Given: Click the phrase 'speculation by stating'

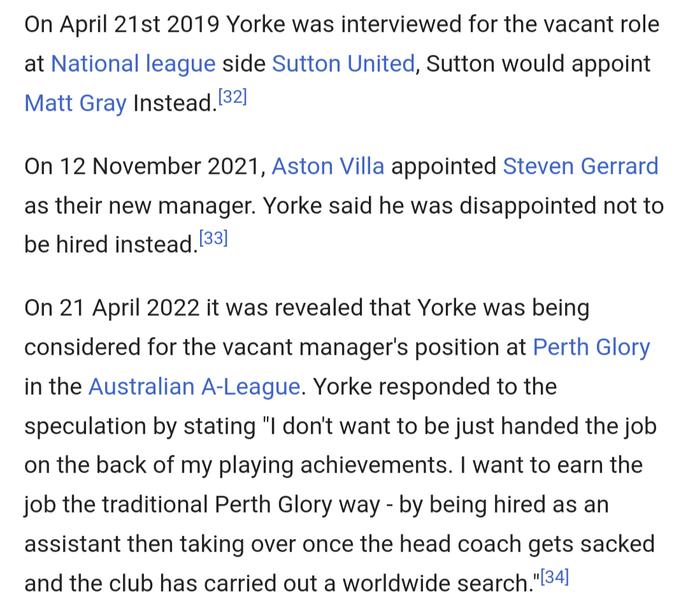Looking at the screenshot, I should coord(140,426).
